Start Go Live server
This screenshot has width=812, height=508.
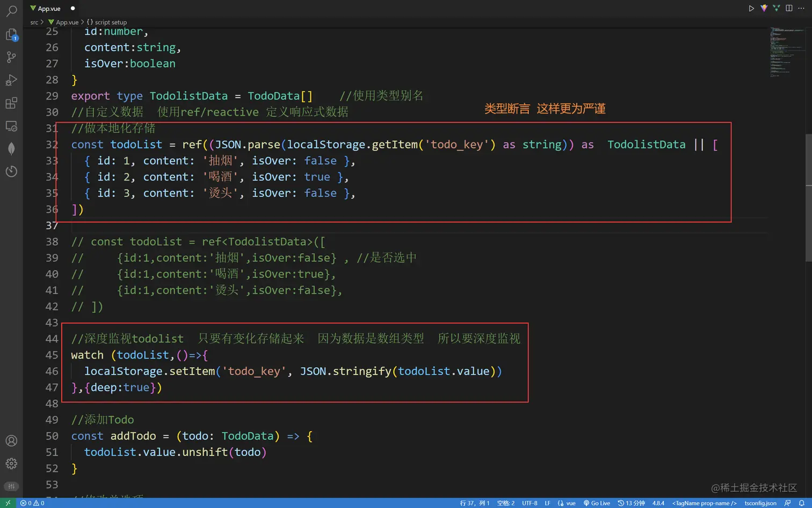click(x=597, y=503)
